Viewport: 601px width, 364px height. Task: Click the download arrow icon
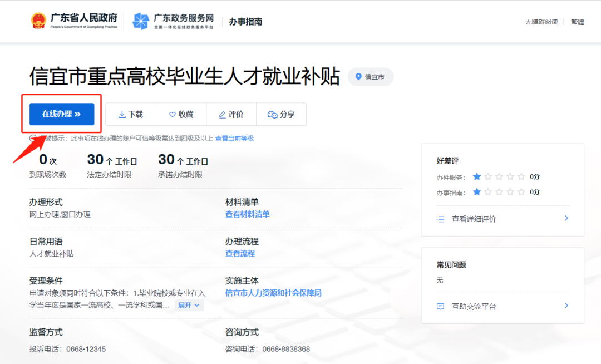point(122,115)
